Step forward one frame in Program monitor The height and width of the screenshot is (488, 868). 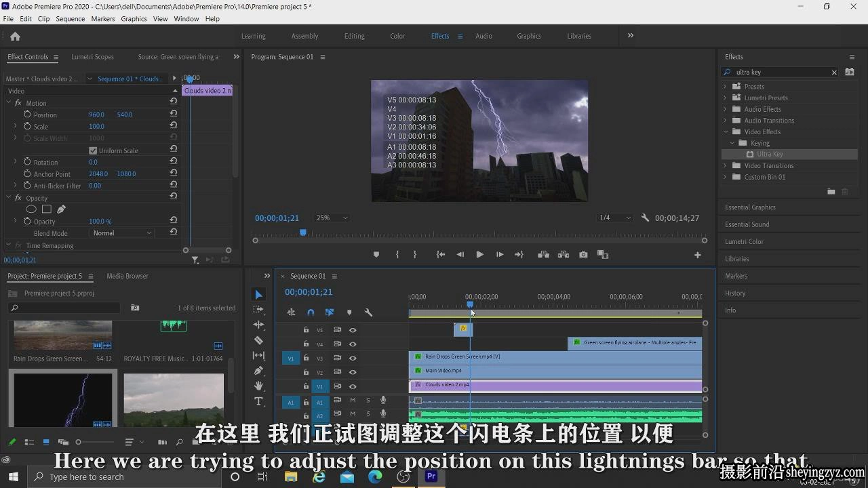pyautogui.click(x=500, y=255)
